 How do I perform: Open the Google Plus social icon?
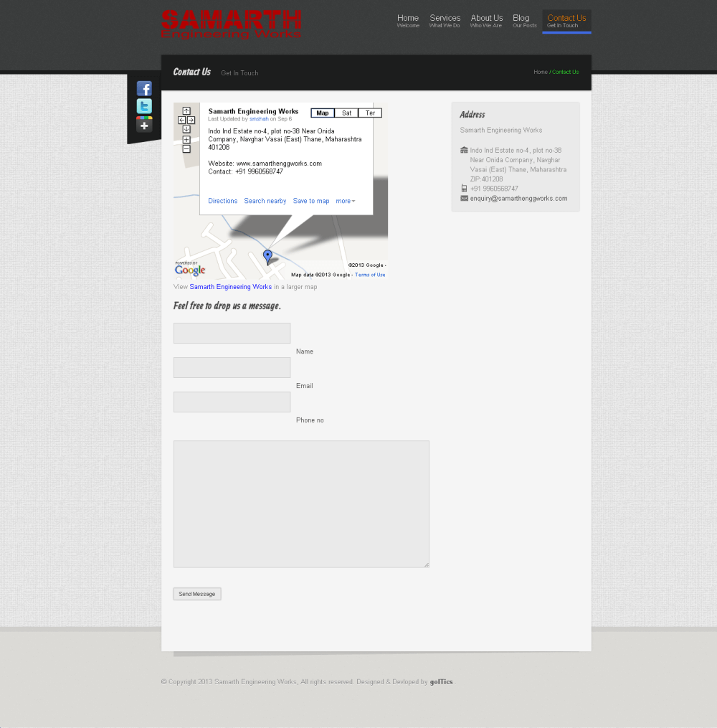pos(144,124)
